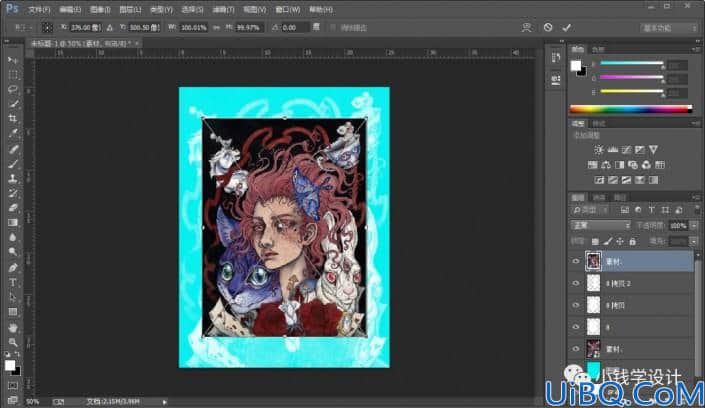
Task: Select the Rectangular Marquee tool
Action: 13,75
